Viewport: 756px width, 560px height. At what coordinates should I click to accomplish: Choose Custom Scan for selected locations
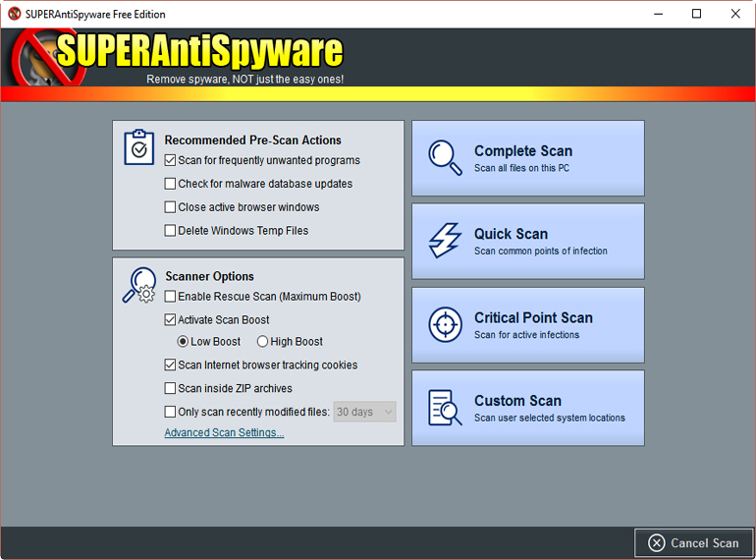pyautogui.click(x=528, y=408)
